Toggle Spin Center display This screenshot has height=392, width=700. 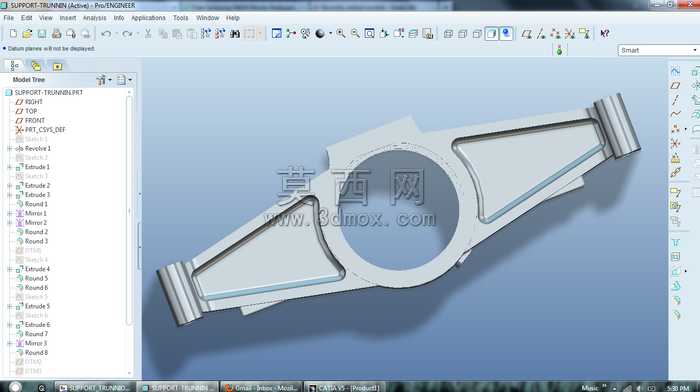291,33
